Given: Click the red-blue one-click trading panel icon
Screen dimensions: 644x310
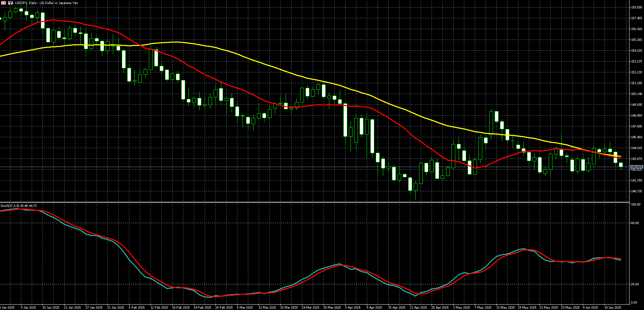Looking at the screenshot, I should 3,3.
